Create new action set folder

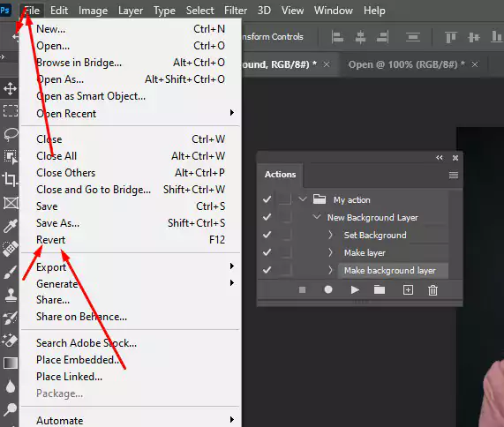coord(380,289)
